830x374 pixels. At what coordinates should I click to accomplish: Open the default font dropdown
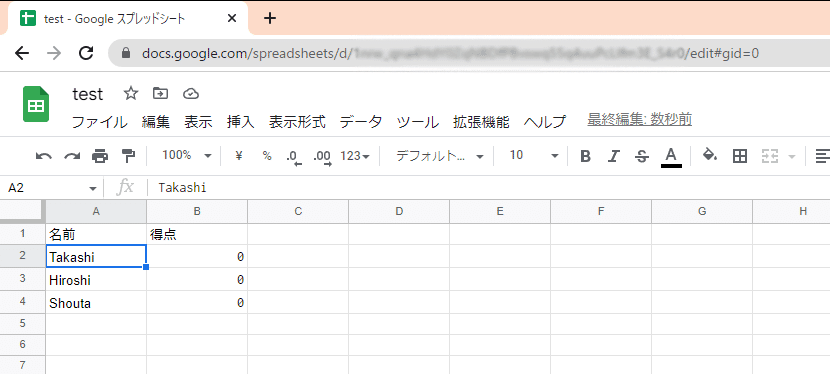point(440,156)
